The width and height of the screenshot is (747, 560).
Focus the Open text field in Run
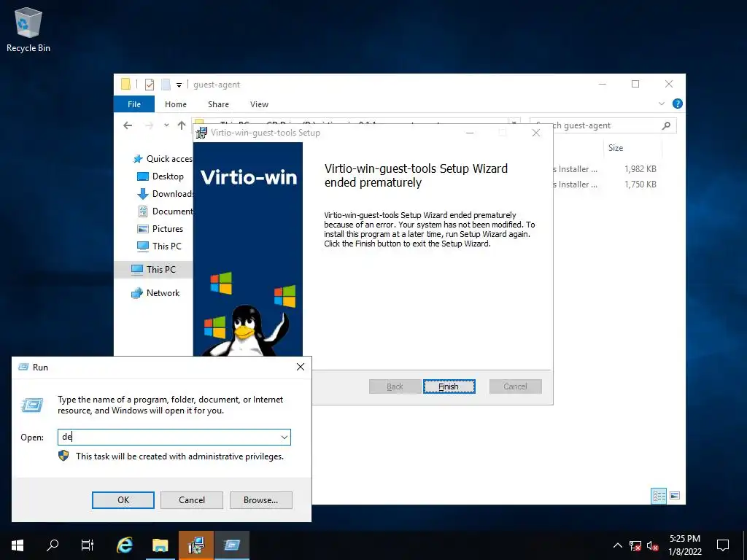click(169, 437)
